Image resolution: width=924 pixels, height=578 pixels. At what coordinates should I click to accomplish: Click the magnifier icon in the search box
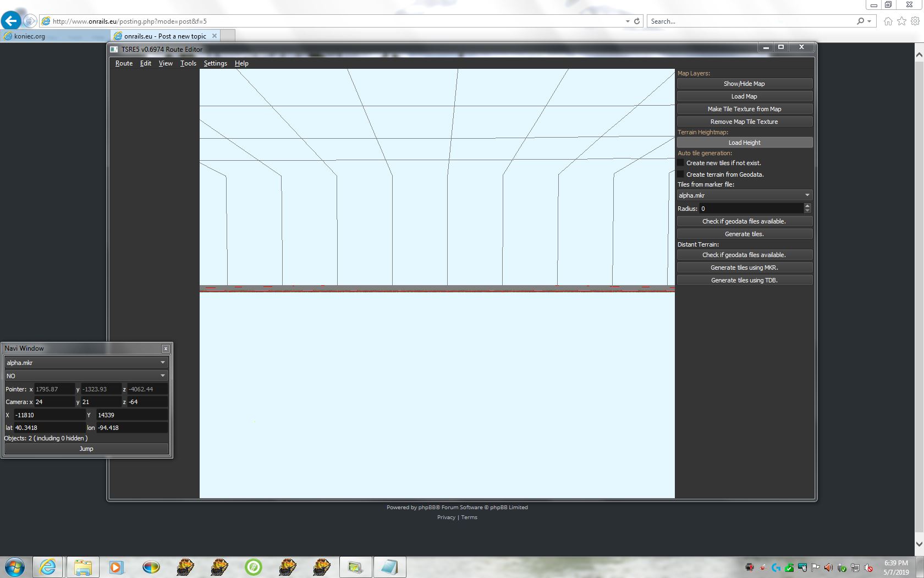pos(860,21)
